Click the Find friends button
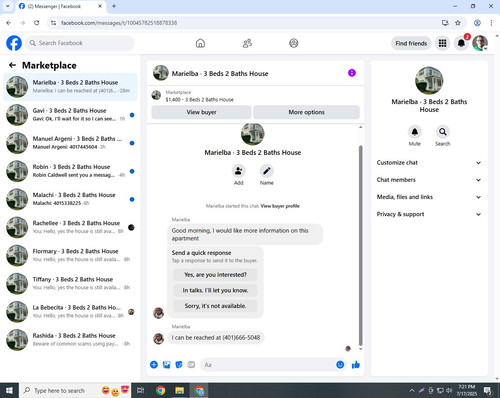The image size is (500, 398). point(411,43)
